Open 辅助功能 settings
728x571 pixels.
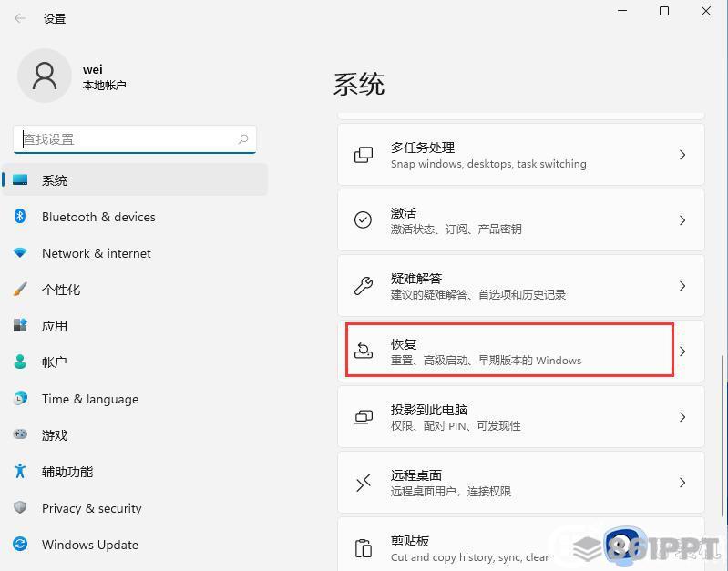(135, 471)
